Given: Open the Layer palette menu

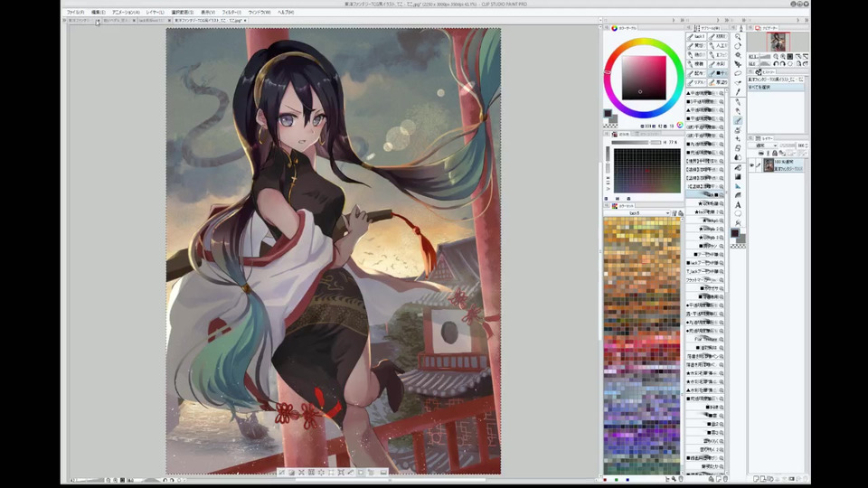Looking at the screenshot, I should point(751,138).
